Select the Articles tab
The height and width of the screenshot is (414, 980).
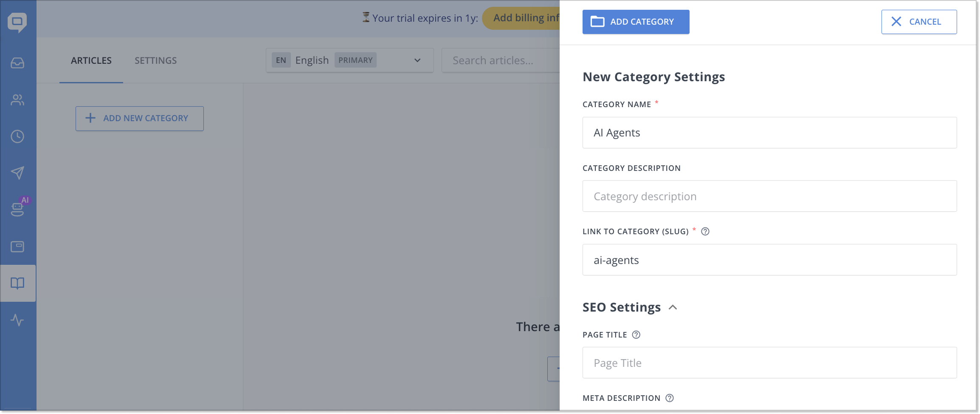91,60
